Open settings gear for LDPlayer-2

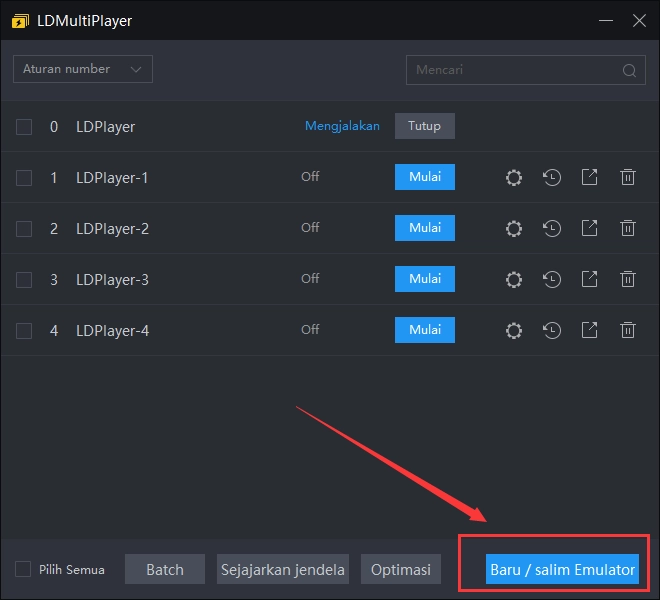[514, 229]
